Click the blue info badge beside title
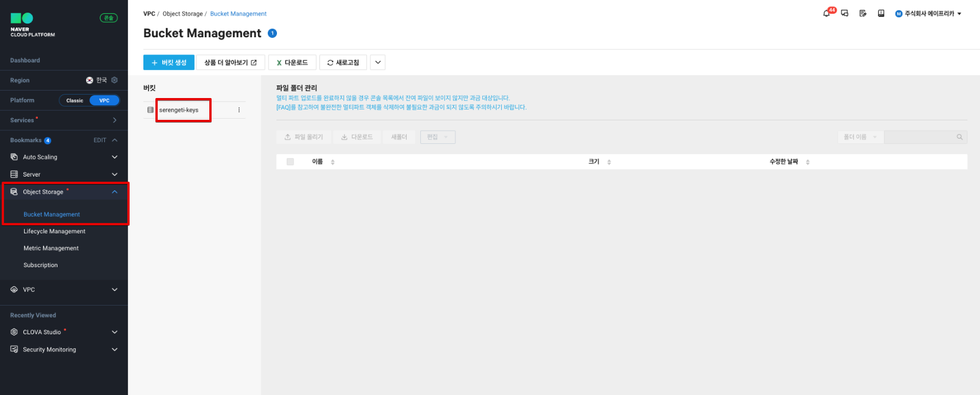Image resolution: width=980 pixels, height=395 pixels. (272, 33)
